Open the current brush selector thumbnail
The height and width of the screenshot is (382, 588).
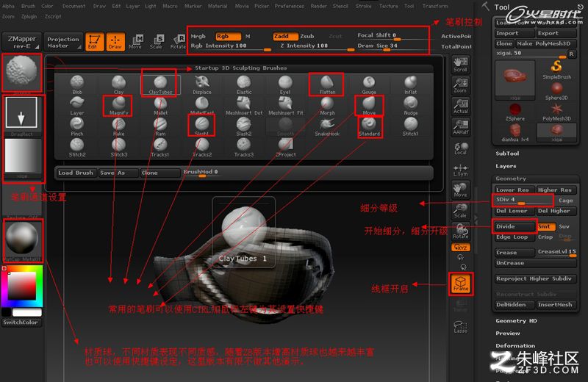coord(22,72)
